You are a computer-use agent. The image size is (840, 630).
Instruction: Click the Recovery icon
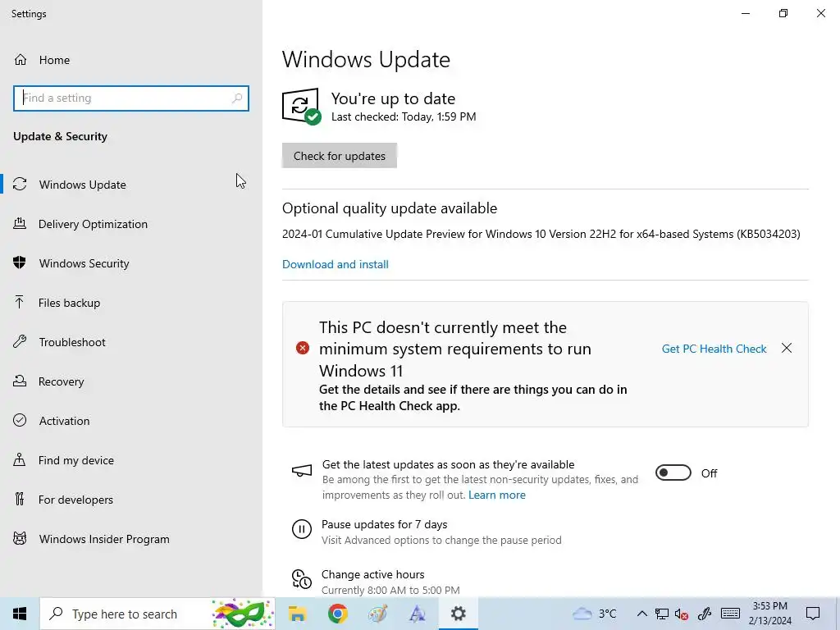point(20,381)
